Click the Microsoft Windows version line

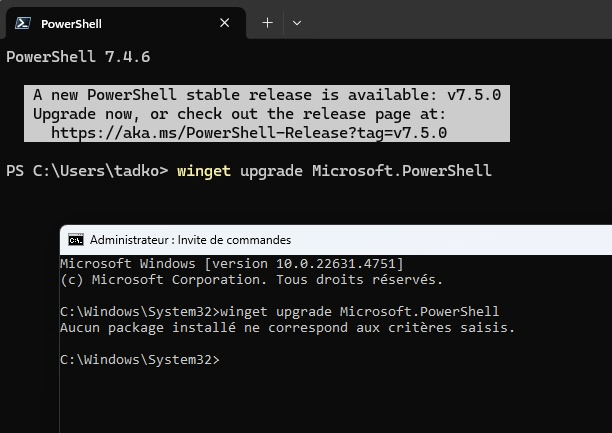click(x=231, y=263)
